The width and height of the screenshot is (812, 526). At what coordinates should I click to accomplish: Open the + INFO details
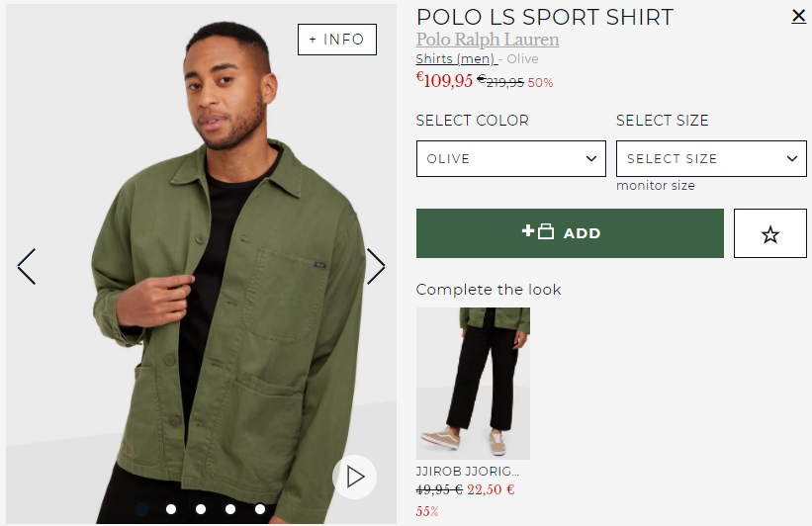pos(336,40)
